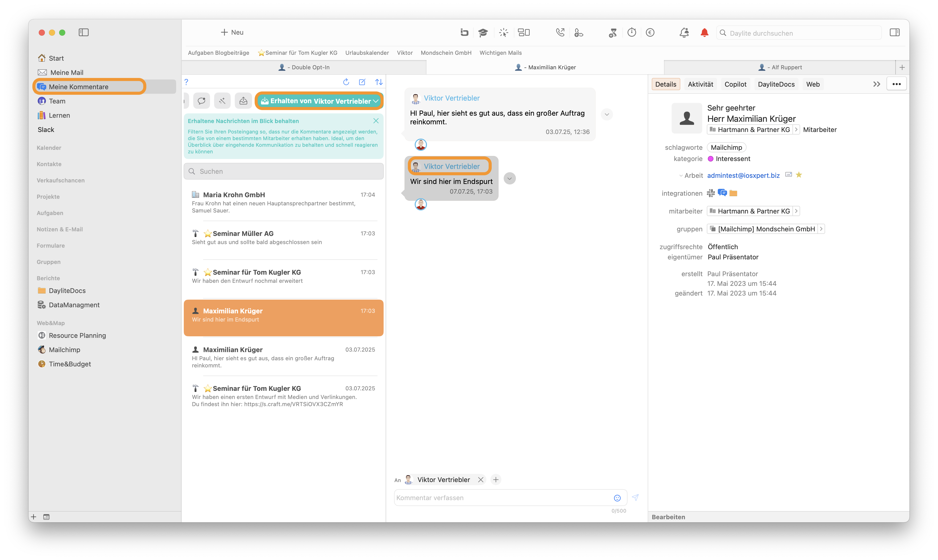The height and width of the screenshot is (560, 938).
Task: Click the euro billing icon
Action: coord(650,33)
